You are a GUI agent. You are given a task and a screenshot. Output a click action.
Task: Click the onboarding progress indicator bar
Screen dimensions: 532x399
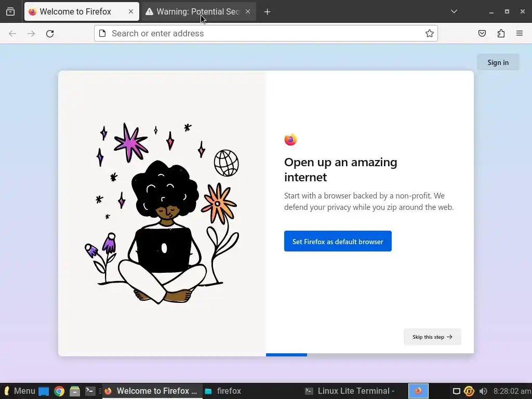[369, 355]
